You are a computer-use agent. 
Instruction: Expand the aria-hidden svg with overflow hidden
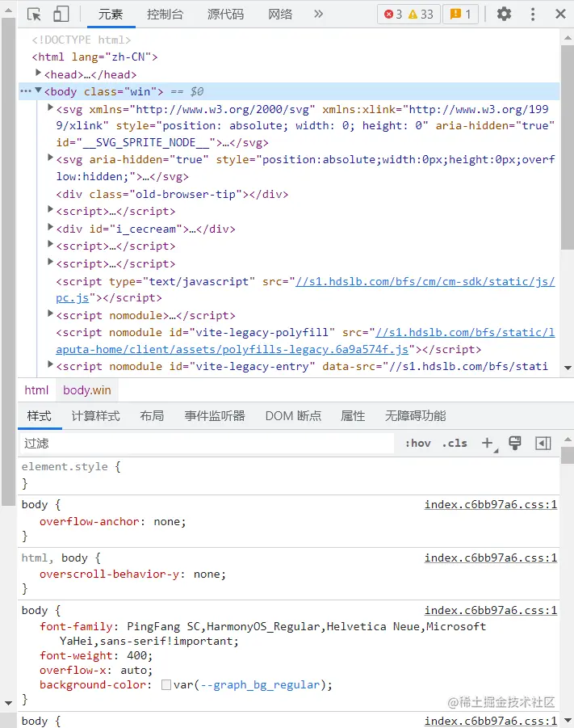click(51, 158)
